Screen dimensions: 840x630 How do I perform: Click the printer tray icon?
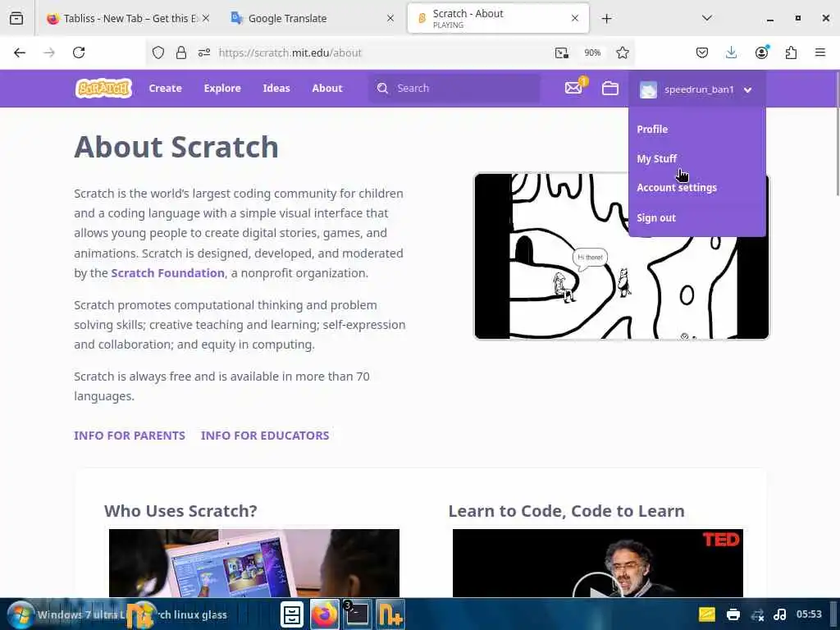coord(733,614)
